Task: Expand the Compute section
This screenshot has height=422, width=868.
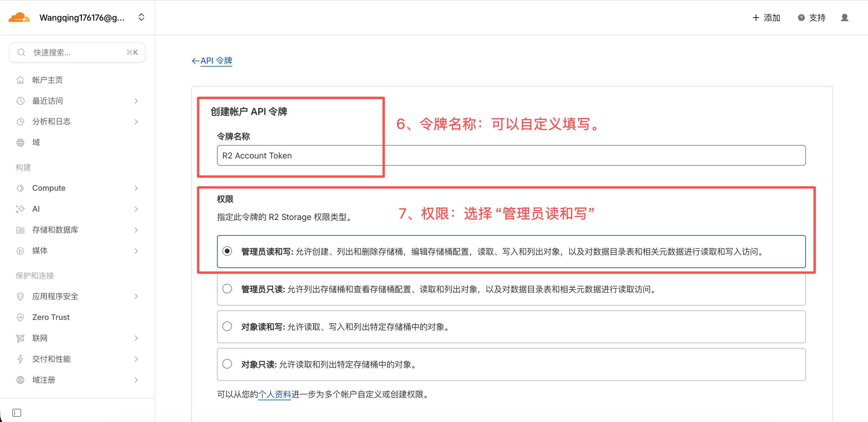Action: (x=49, y=188)
